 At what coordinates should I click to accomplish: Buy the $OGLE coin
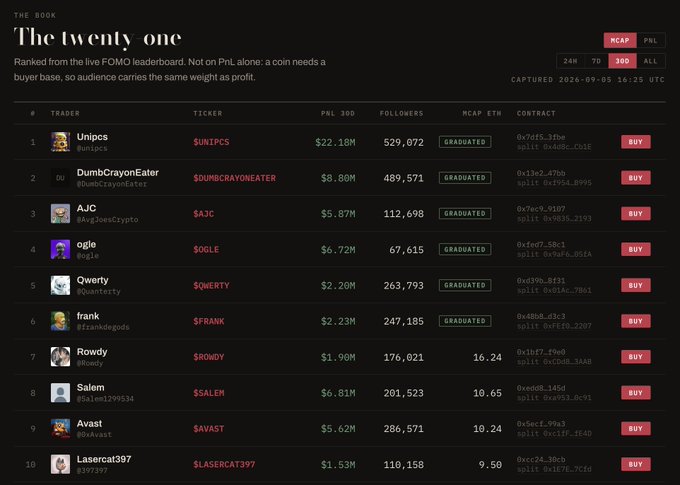pyautogui.click(x=636, y=249)
